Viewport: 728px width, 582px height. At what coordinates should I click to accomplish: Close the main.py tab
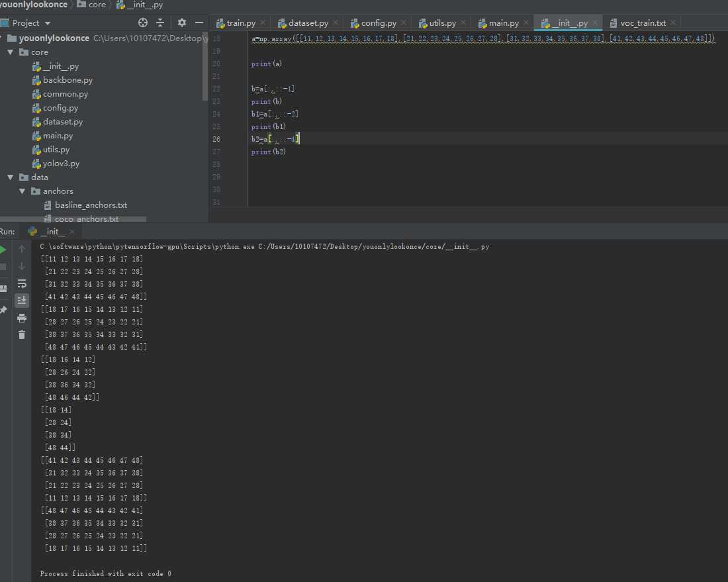526,23
